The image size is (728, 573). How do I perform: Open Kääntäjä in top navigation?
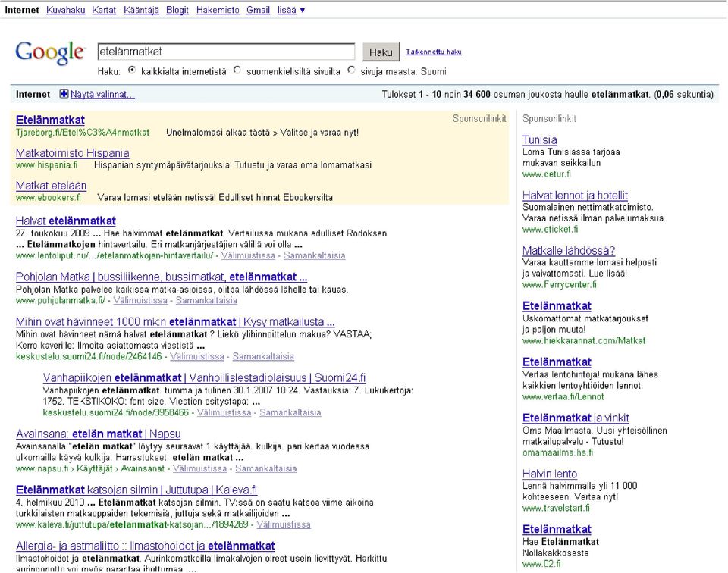tap(141, 10)
